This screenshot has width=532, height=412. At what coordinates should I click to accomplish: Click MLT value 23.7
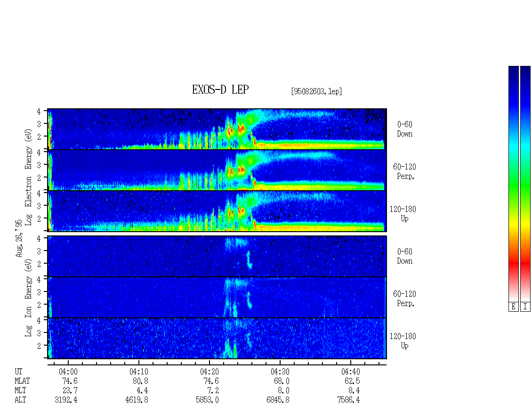point(70,391)
